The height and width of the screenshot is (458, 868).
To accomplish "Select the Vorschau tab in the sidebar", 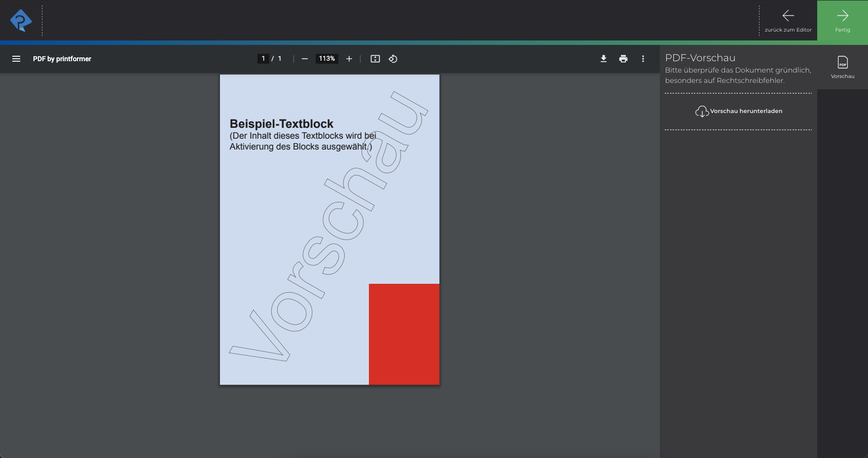I will point(842,67).
